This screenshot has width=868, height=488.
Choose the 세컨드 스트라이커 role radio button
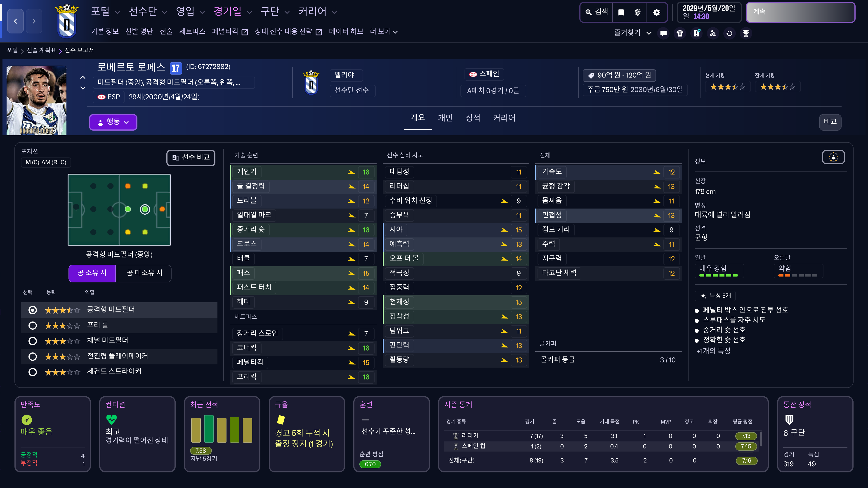(x=33, y=372)
